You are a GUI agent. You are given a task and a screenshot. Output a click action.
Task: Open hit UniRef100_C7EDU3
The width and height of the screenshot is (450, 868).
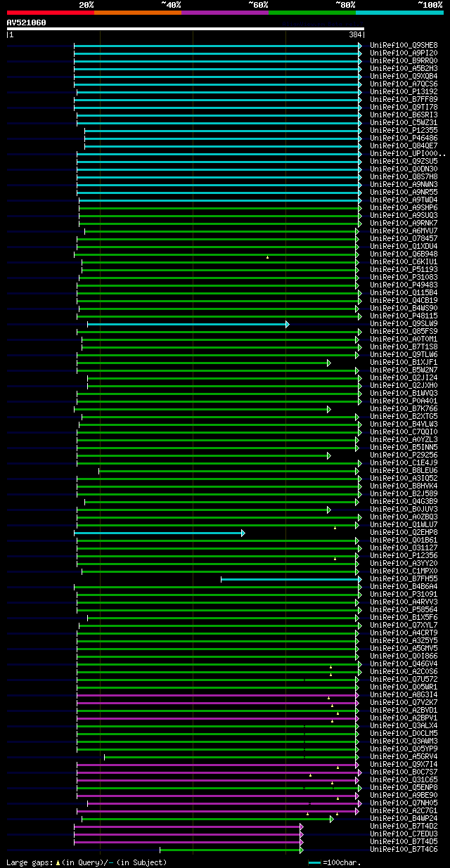pyautogui.click(x=404, y=834)
